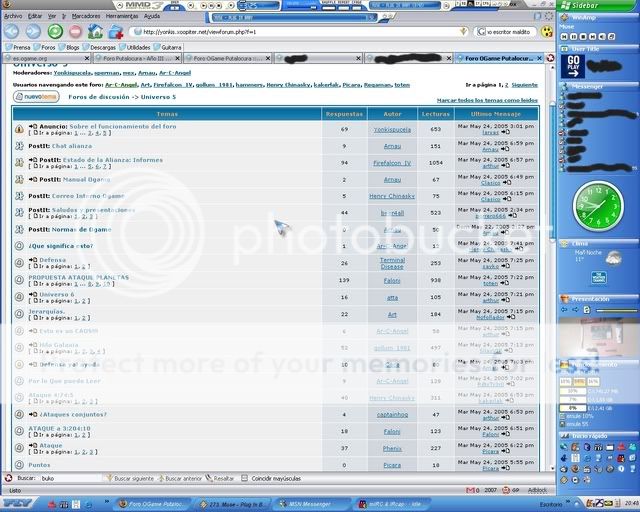
Task: Click the Respuestas column header
Action: [344, 114]
